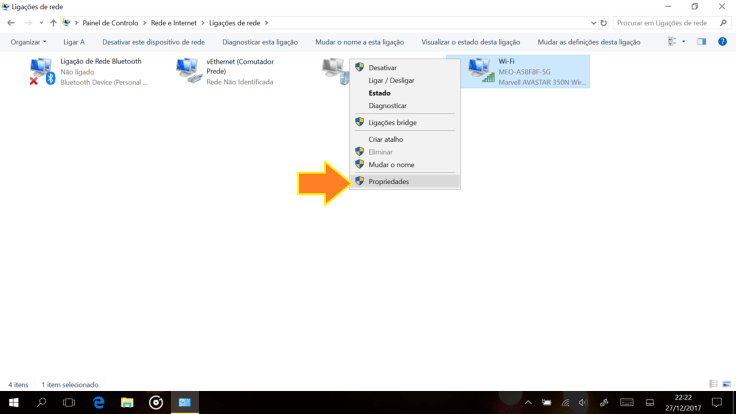Select Desativar from the context menu
This screenshot has height=414, width=736.
click(382, 68)
